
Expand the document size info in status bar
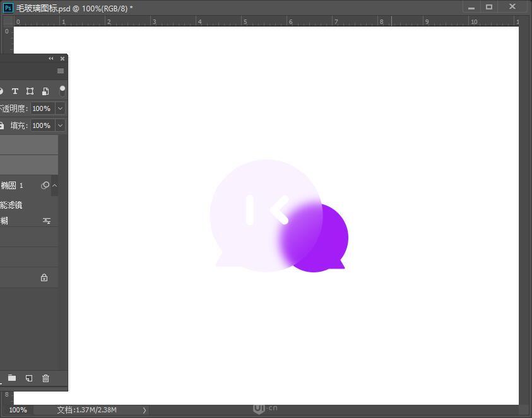click(144, 410)
